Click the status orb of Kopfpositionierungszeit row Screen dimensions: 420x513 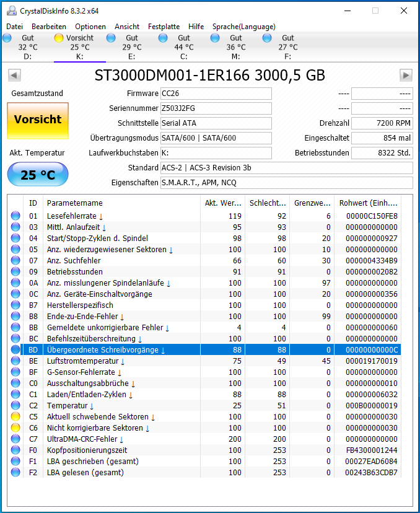coord(15,450)
